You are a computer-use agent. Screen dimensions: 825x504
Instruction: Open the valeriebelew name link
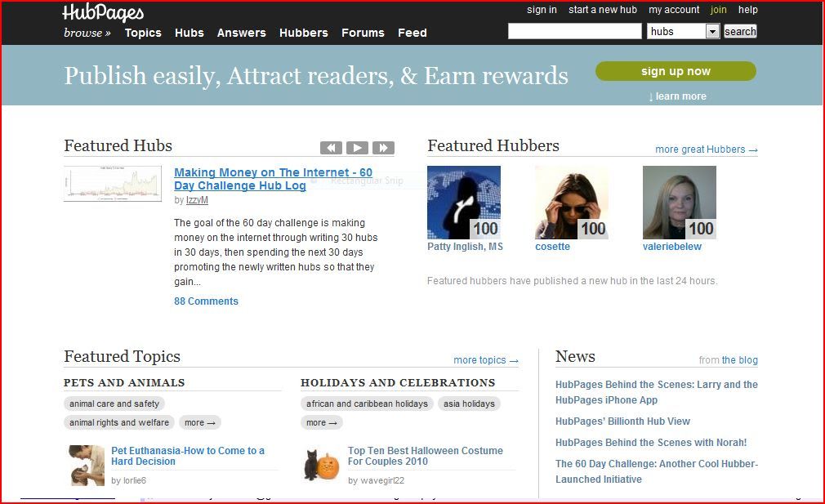click(672, 246)
